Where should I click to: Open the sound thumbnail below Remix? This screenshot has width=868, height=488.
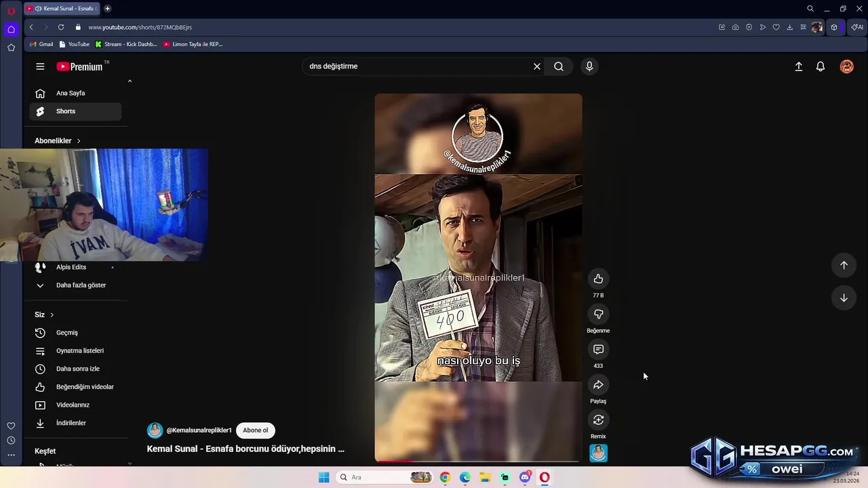[598, 453]
